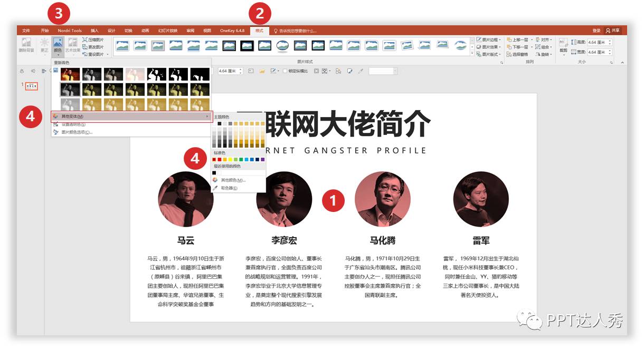
Task: Open the Corrections (更正) picture tool
Action: pyautogui.click(x=45, y=46)
